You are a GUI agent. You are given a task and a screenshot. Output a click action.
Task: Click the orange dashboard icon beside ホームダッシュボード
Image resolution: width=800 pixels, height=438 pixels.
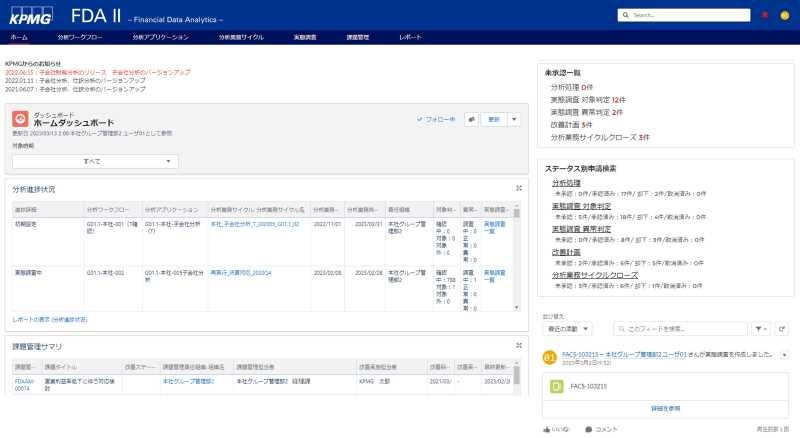[x=19, y=119]
